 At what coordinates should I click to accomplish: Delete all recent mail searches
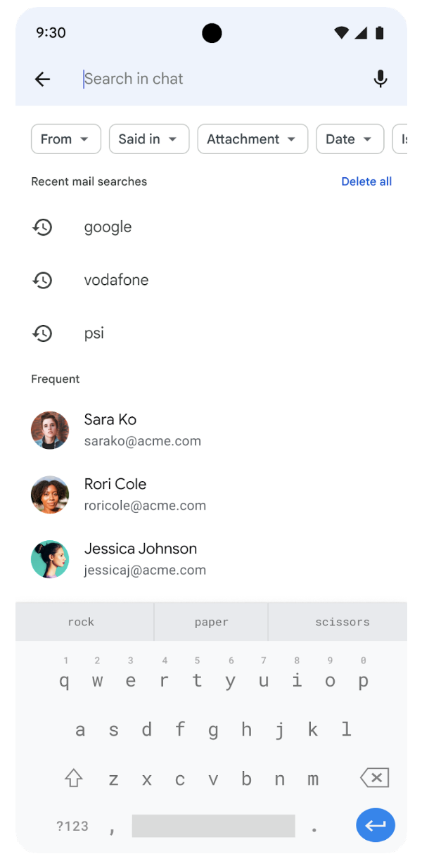[366, 181]
